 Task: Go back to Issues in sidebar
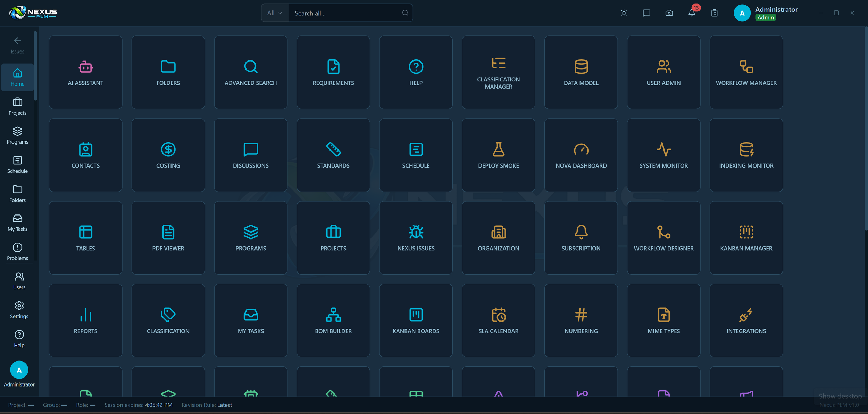(x=17, y=45)
